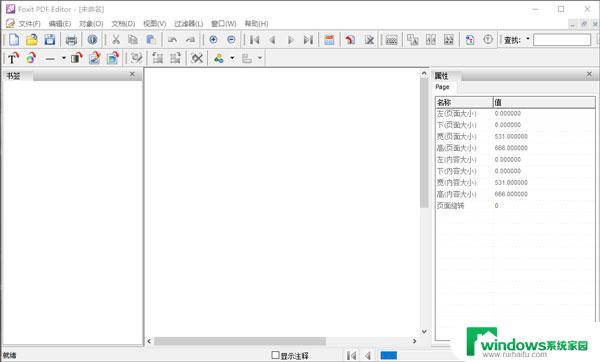Open the 对象(O) menu
600x362 pixels.
(x=91, y=24)
